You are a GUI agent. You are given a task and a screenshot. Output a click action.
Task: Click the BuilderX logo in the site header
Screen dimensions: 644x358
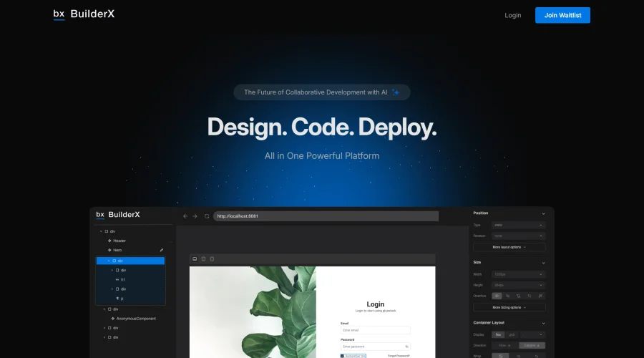click(x=84, y=14)
